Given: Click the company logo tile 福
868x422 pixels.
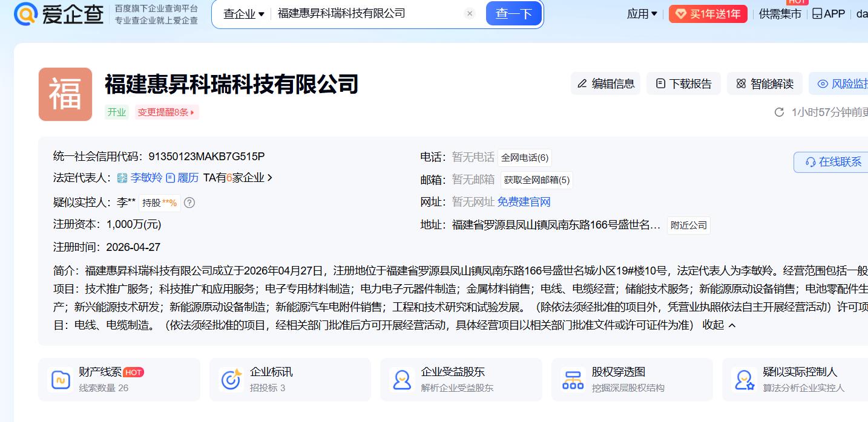Looking at the screenshot, I should click(65, 94).
